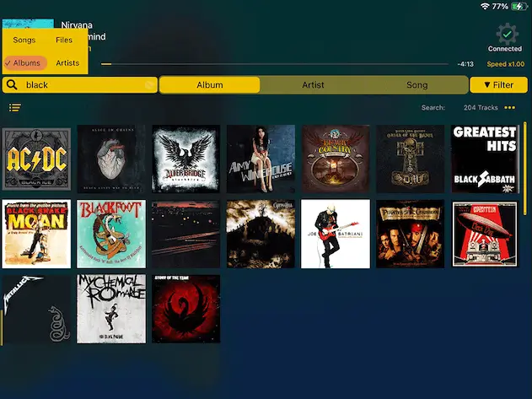Clear the search field with the round icon
Viewport: 532px width, 399px height.
(x=149, y=85)
